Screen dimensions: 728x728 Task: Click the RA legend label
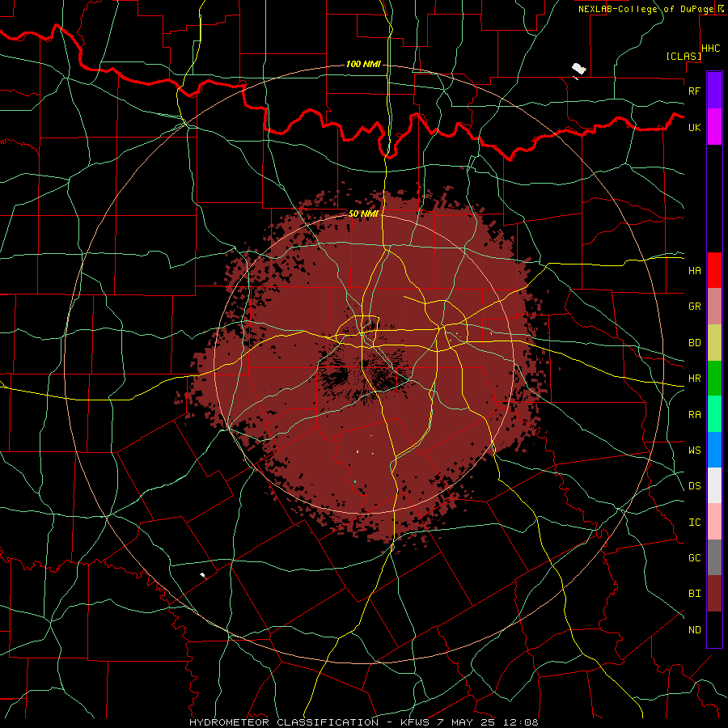(x=694, y=415)
